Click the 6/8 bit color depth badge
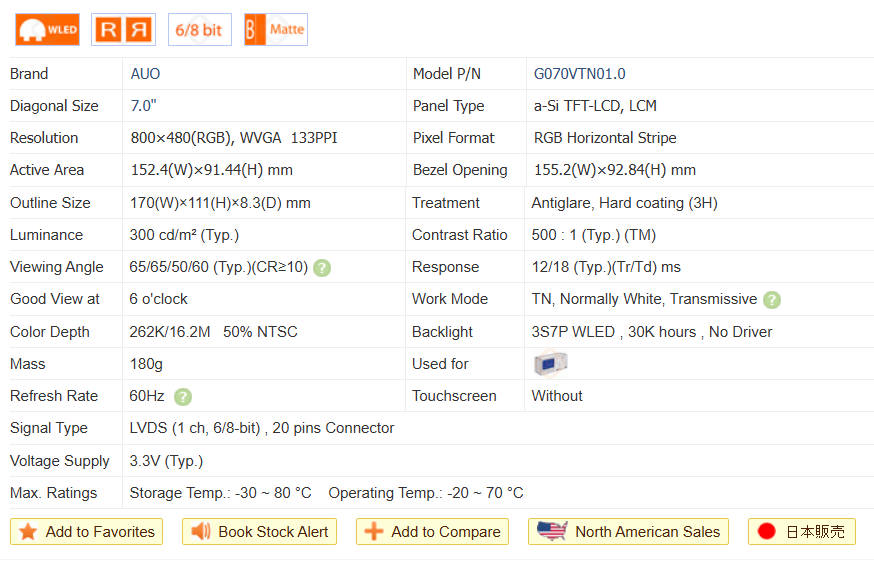This screenshot has width=874, height=571. point(199,30)
